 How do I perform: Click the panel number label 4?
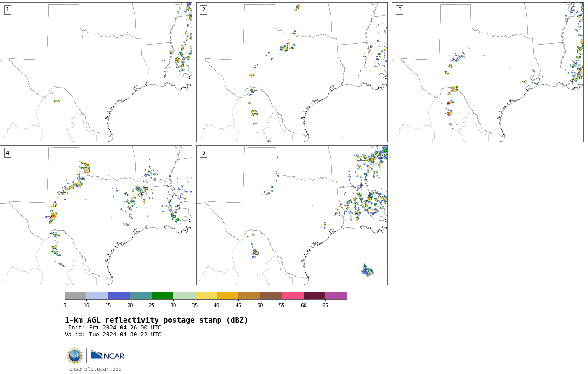7,153
